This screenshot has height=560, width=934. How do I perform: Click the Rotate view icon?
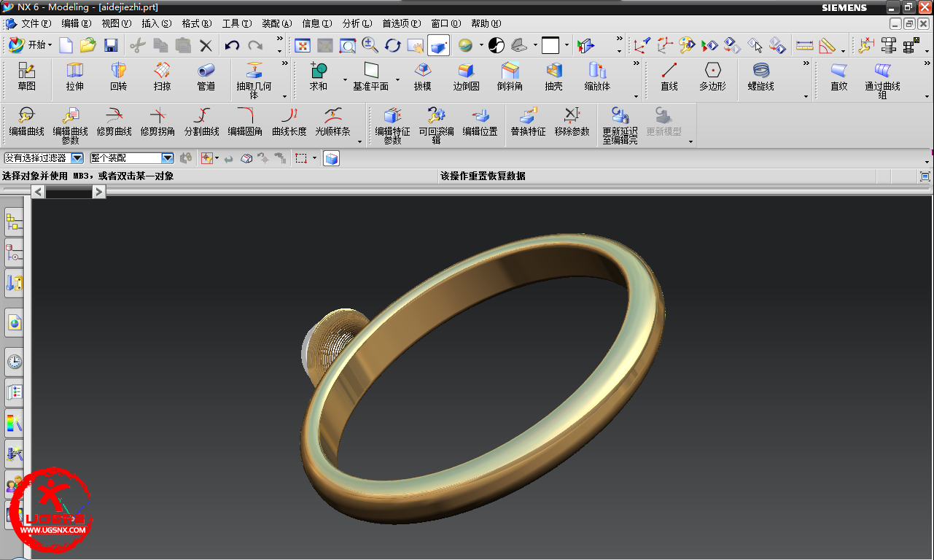coord(393,46)
